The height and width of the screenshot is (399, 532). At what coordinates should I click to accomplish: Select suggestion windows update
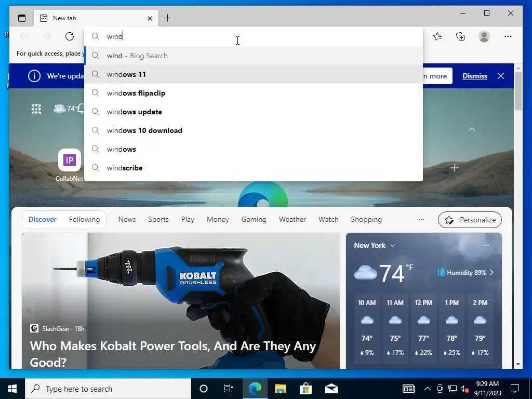tap(254, 112)
